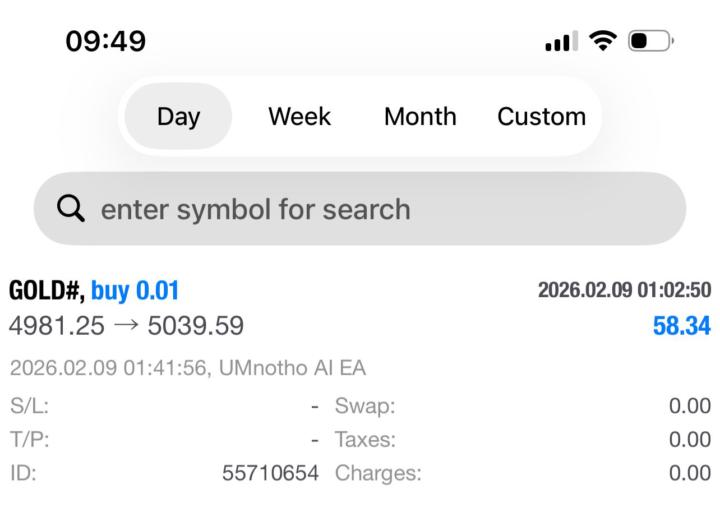Switch to the Week period tab
Viewport: 720px width, 512px height.
pyautogui.click(x=299, y=116)
